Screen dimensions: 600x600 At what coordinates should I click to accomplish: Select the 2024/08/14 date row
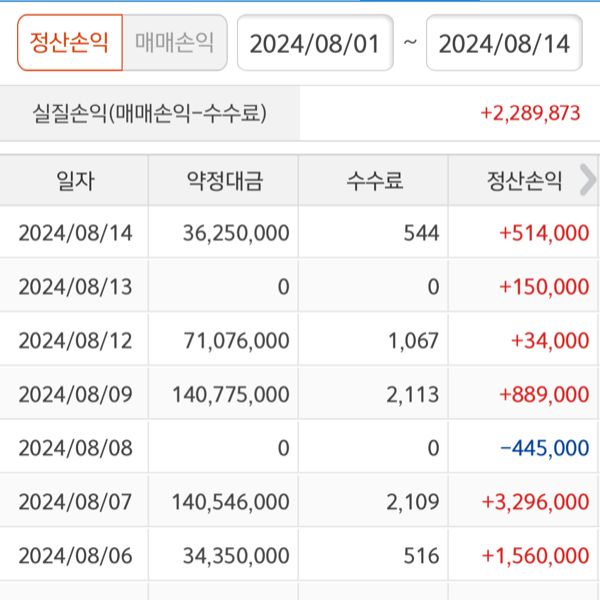click(x=76, y=233)
